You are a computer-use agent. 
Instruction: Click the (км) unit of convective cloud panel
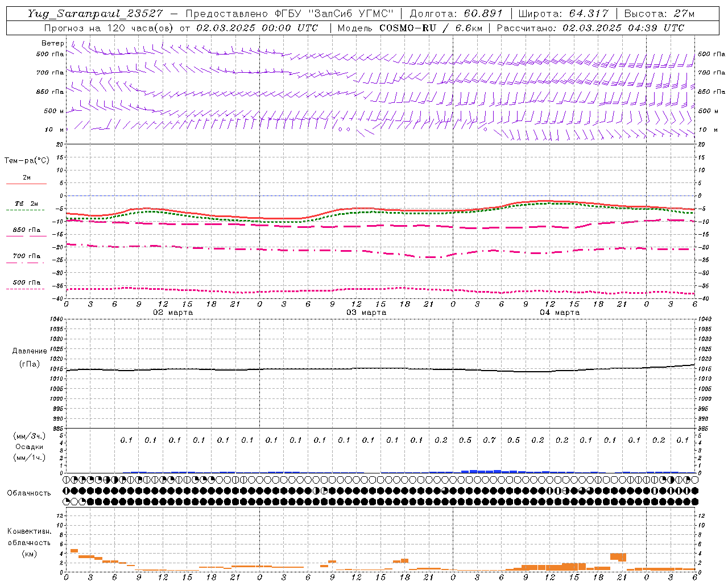pos(30,554)
